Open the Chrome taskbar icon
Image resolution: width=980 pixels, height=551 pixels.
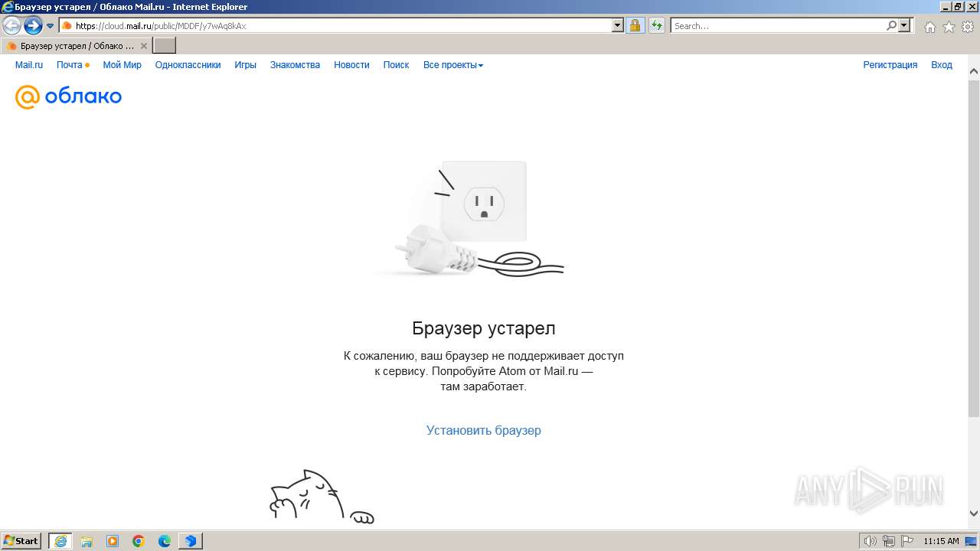click(139, 541)
